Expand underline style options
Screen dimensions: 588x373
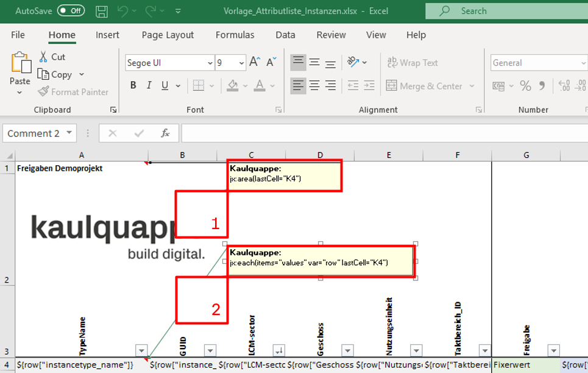point(178,86)
